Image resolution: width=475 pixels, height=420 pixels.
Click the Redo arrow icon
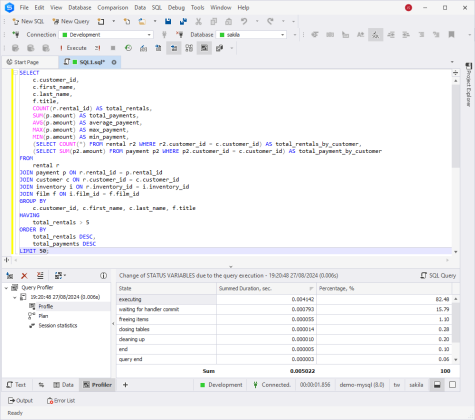270,21
